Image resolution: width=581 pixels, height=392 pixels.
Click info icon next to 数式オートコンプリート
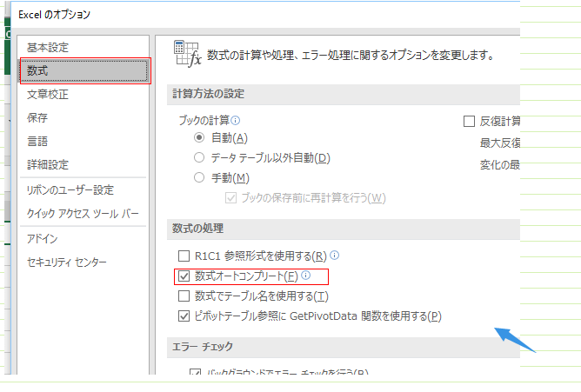point(305,275)
